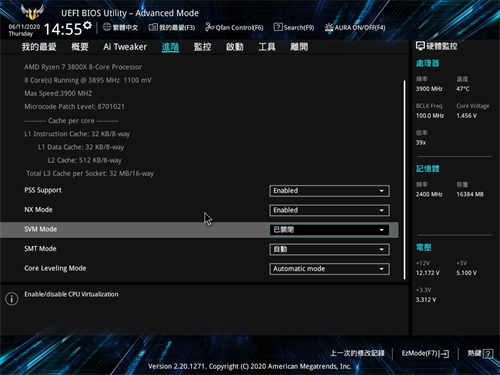Screen dimensions: 500x375
Task: Open the Core Leveling Mode dropdown
Action: 329,269
